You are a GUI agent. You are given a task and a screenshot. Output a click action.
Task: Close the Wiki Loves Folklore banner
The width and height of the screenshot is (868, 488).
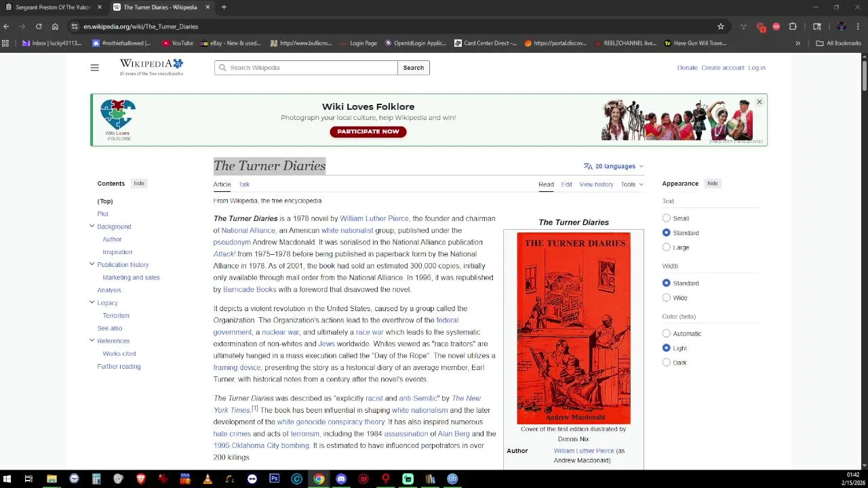[759, 102]
